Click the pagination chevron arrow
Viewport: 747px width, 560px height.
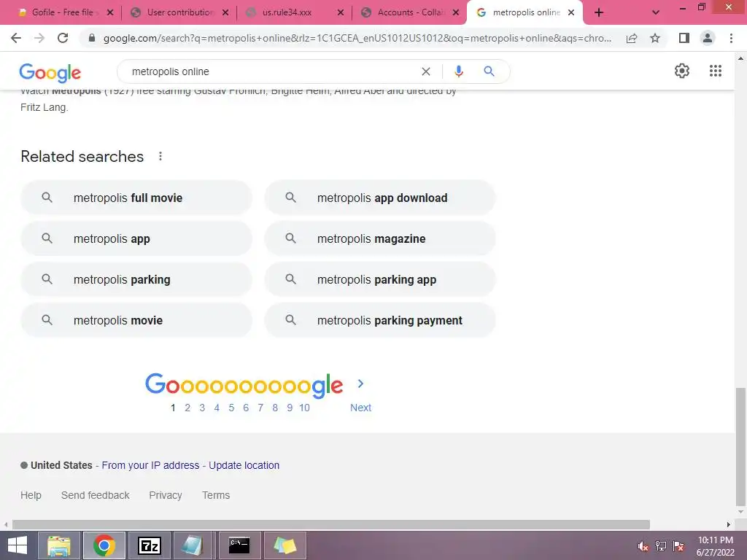pos(360,384)
